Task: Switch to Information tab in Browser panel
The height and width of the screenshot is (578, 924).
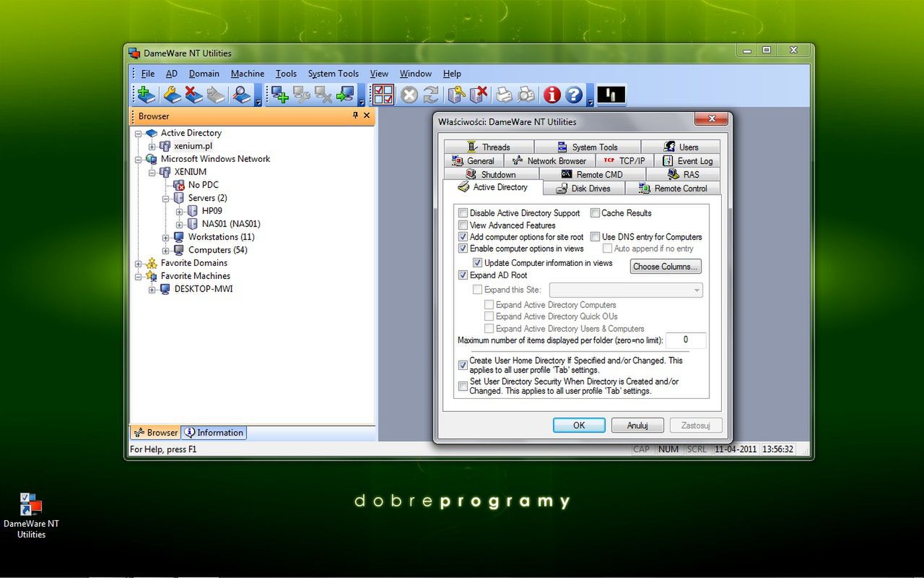Action: click(214, 433)
